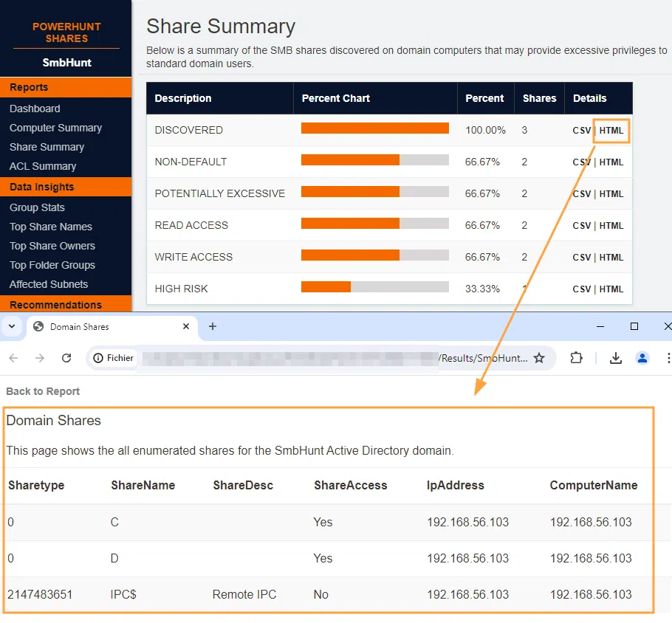This screenshot has width=672, height=623.
Task: Bookmark this page with the star icon
Action: pos(539,358)
